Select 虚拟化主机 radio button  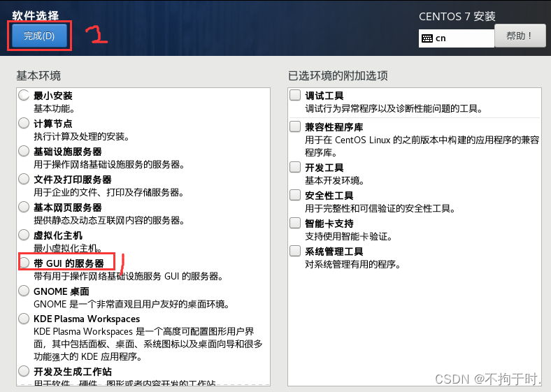coord(24,235)
